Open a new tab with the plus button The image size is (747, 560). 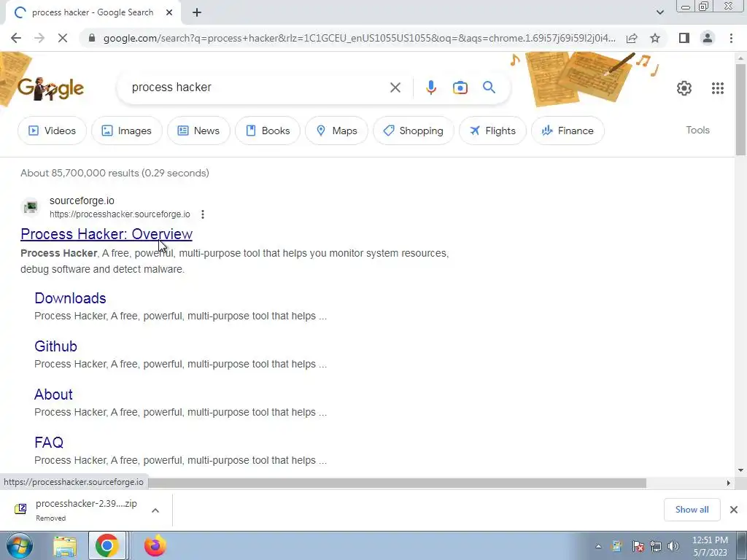197,13
